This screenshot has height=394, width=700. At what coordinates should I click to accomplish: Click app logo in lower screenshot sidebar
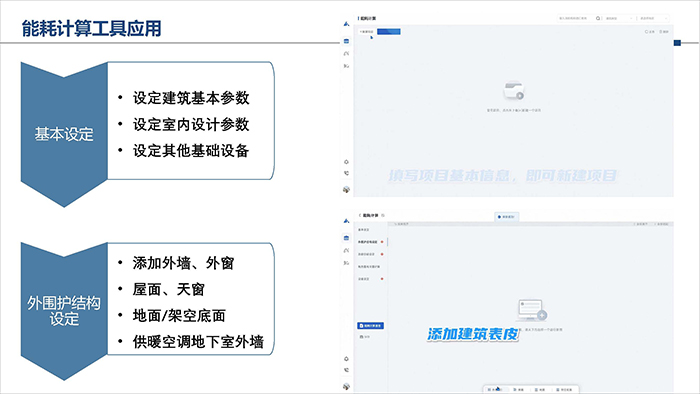(346, 221)
